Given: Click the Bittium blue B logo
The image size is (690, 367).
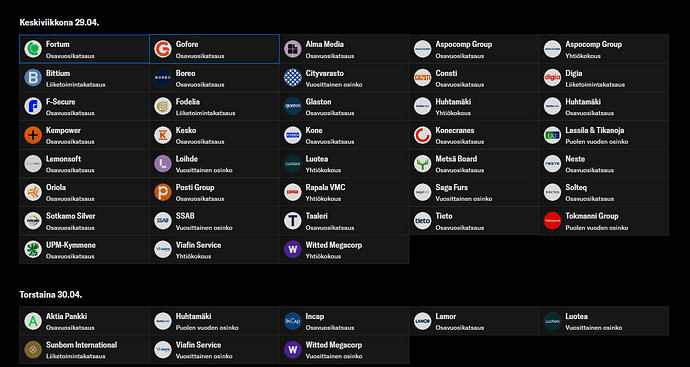Looking at the screenshot, I should [33, 77].
